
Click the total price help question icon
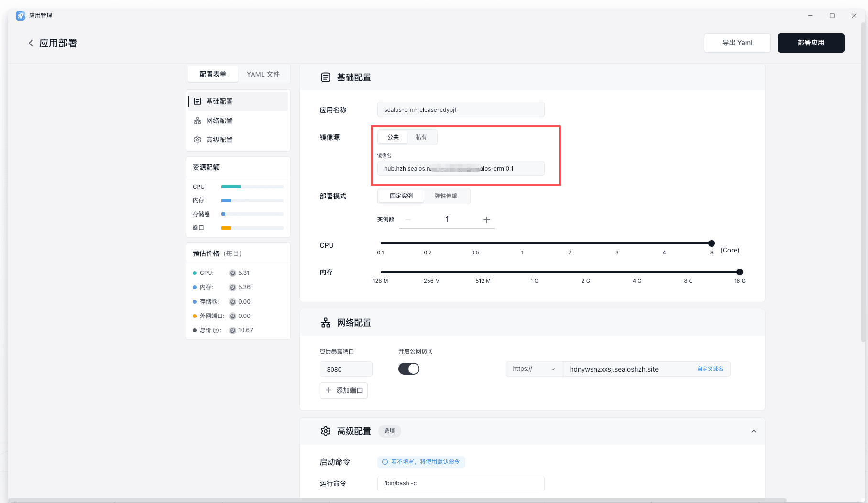tap(216, 330)
